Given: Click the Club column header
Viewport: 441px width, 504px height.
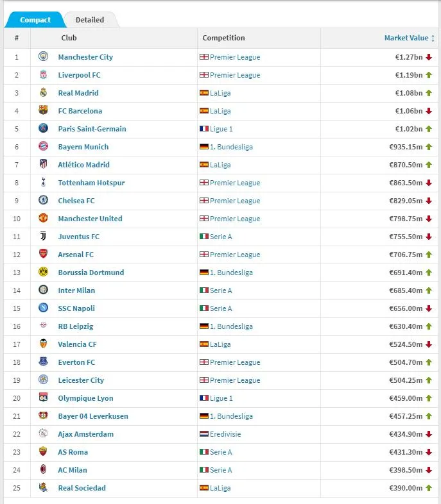Looking at the screenshot, I should [x=69, y=38].
